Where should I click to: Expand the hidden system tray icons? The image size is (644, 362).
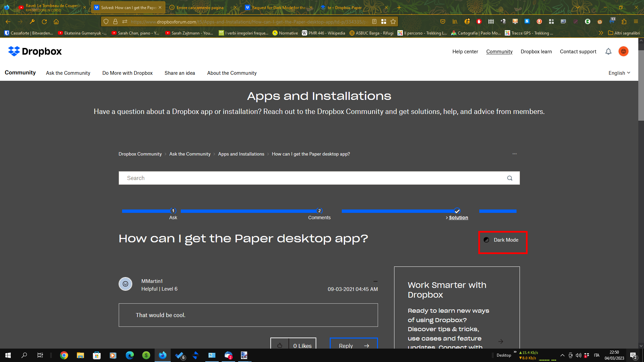[562, 355]
